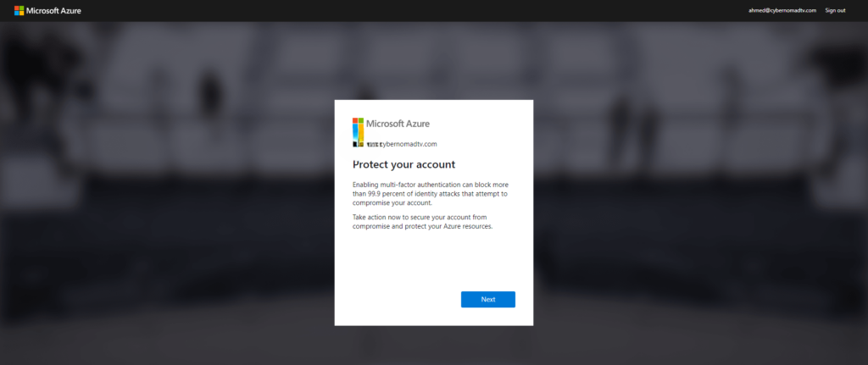Viewport: 868px width, 365px height.
Task: Click the empty white area left of Next
Action: [x=398, y=299]
